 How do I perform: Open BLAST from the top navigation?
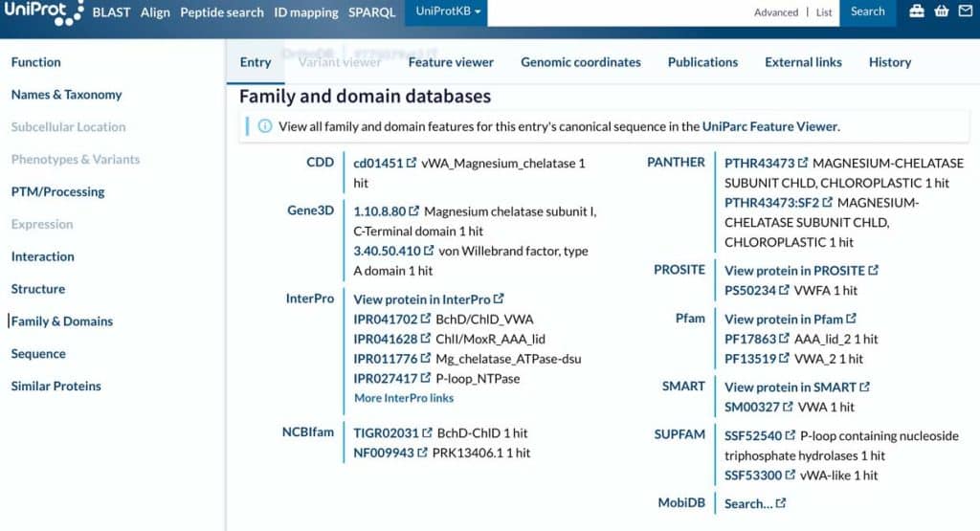click(111, 12)
